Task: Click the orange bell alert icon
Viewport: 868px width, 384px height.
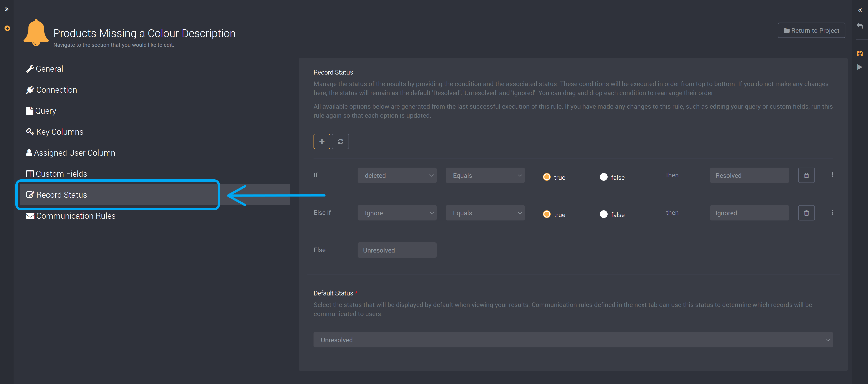Action: coord(36,33)
